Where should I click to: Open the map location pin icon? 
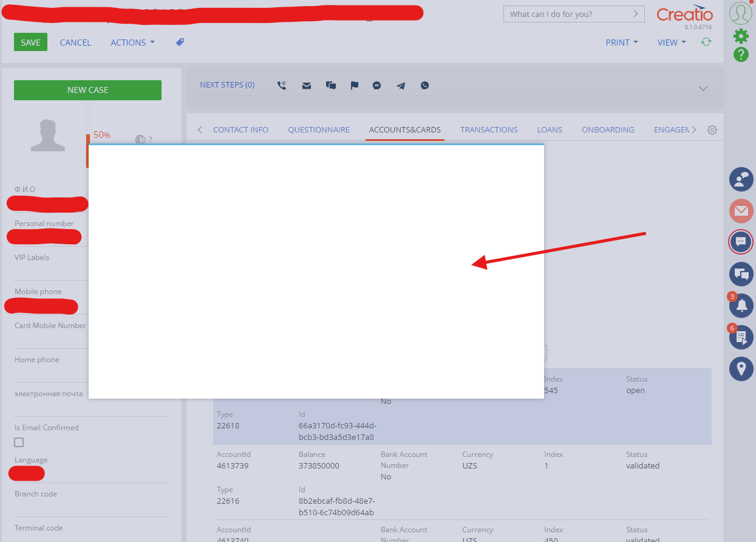[741, 368]
